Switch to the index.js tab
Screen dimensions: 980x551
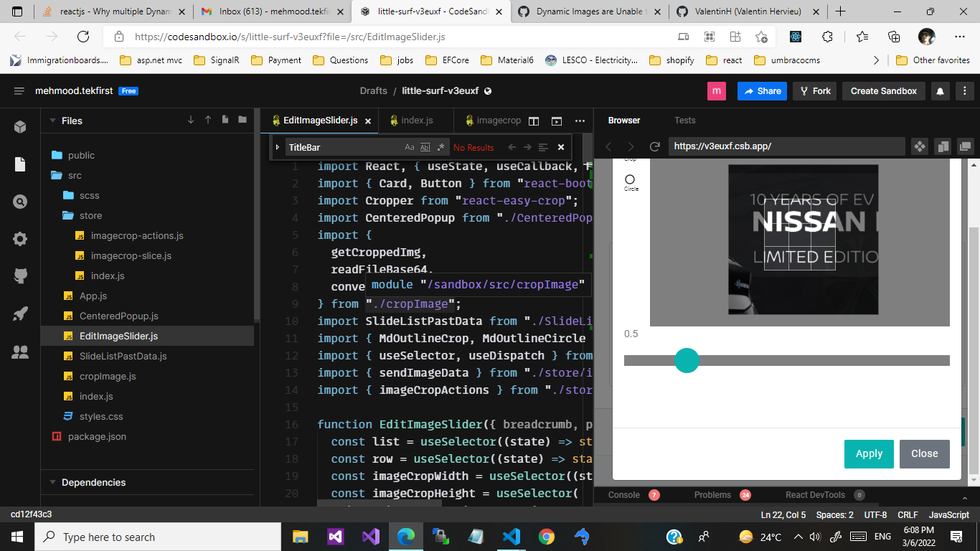coord(416,121)
